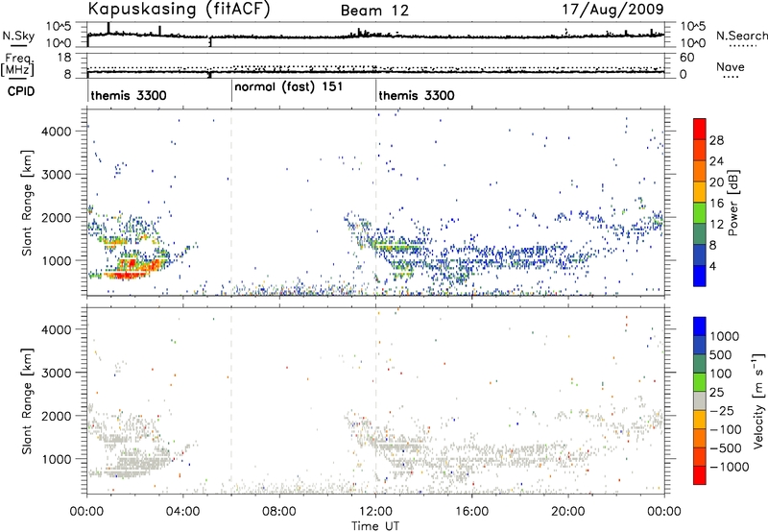768x532 pixels.
Task: Click the '28' value on the power scale
Action: (716, 140)
